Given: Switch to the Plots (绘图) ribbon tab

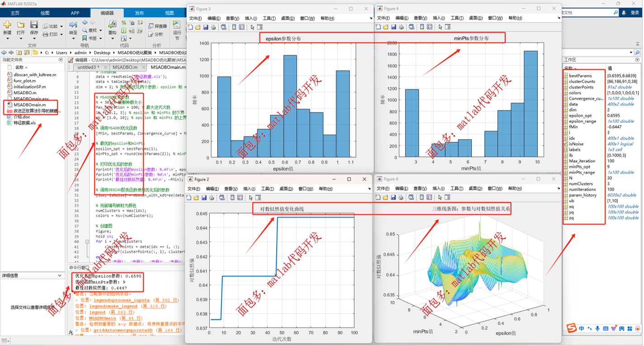Looking at the screenshot, I should (x=45, y=13).
